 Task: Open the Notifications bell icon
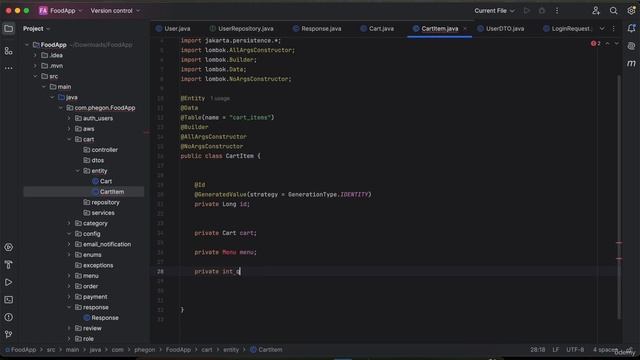pos(631,29)
